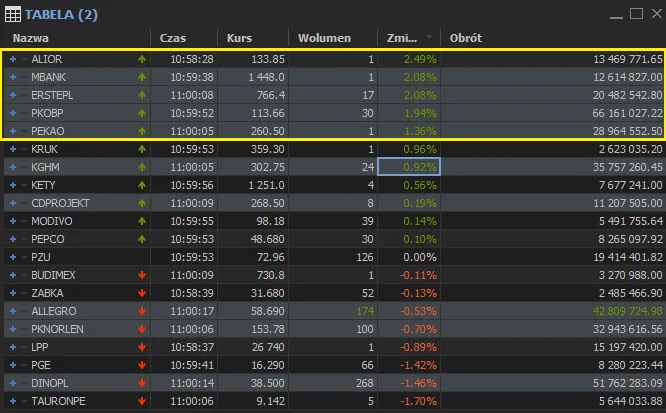Click the green up arrow for PEPCO
This screenshot has width=666, height=413.
click(x=142, y=239)
